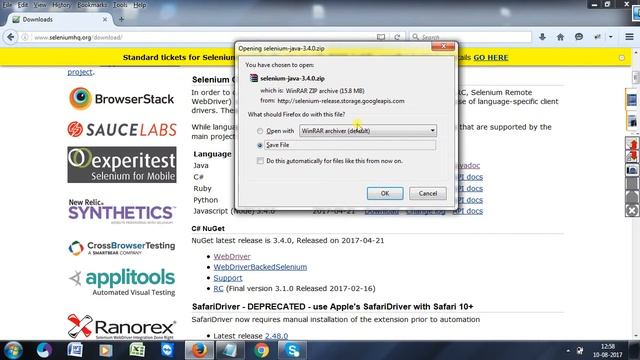Click the Ranorex sponsor logo
This screenshot has width=640, height=360.
122,327
